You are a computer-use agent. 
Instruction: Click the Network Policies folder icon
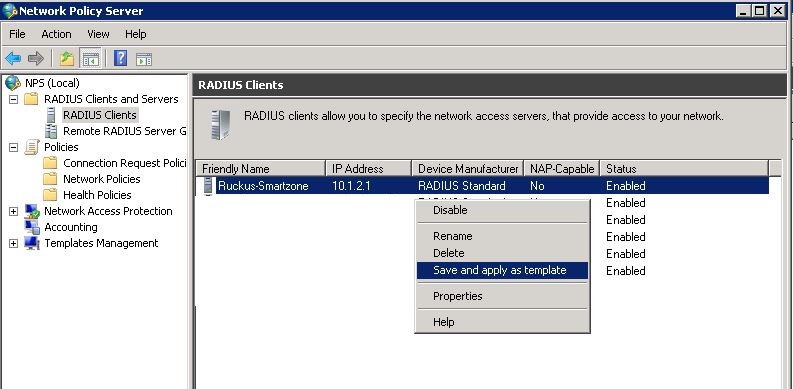pyautogui.click(x=50, y=179)
